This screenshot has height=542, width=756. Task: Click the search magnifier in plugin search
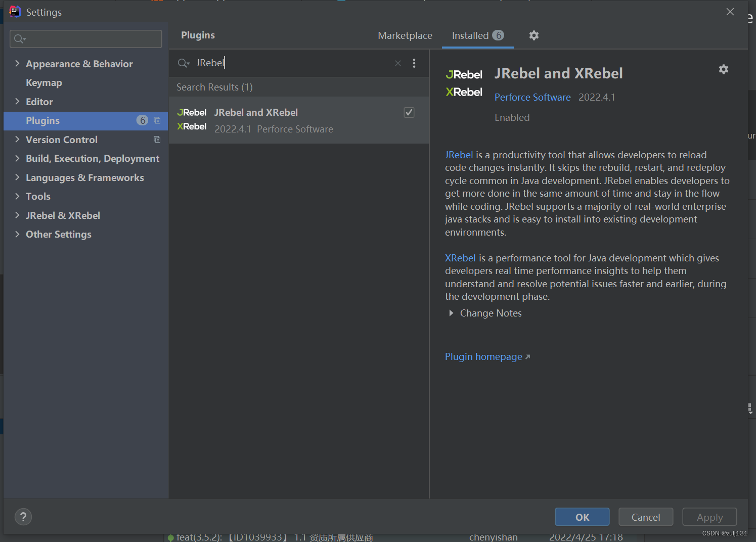pos(183,63)
